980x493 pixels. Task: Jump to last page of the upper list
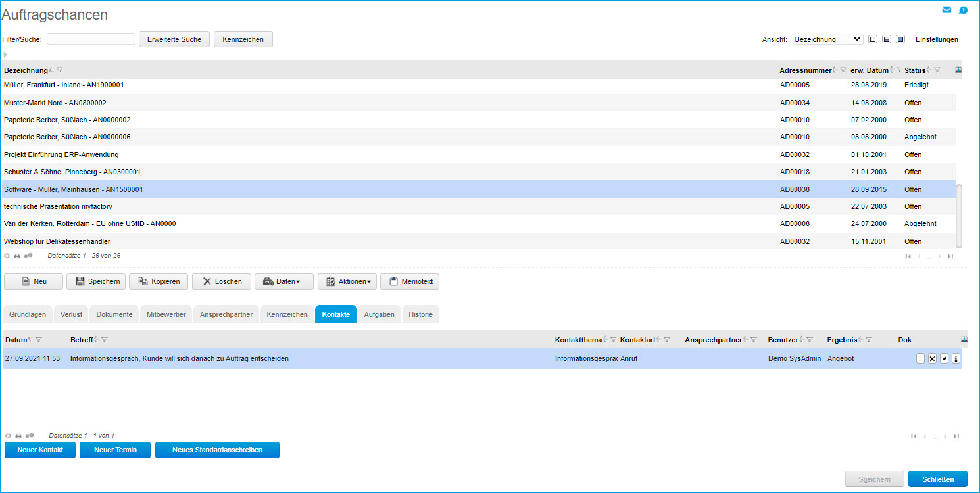pos(950,256)
